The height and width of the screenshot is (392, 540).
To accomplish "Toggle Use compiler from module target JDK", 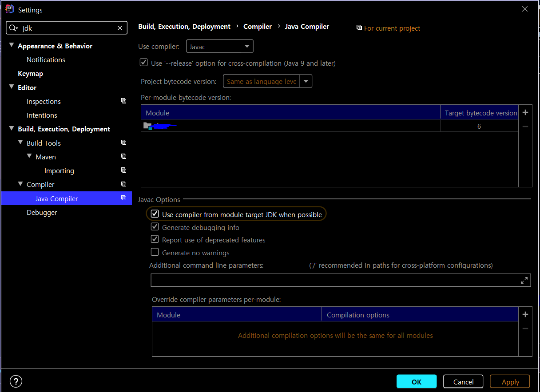I will [155, 214].
